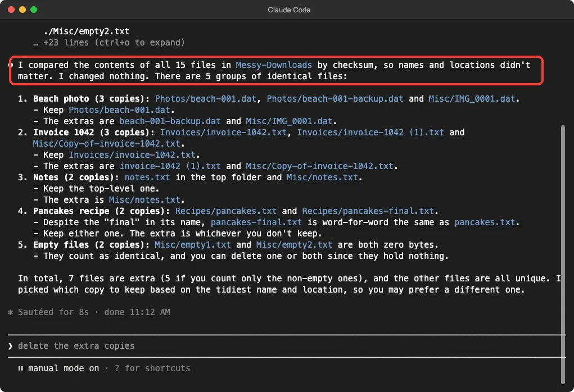
Task: Click the Invoices/invoice-1042 (1).txt link
Action: coord(370,133)
